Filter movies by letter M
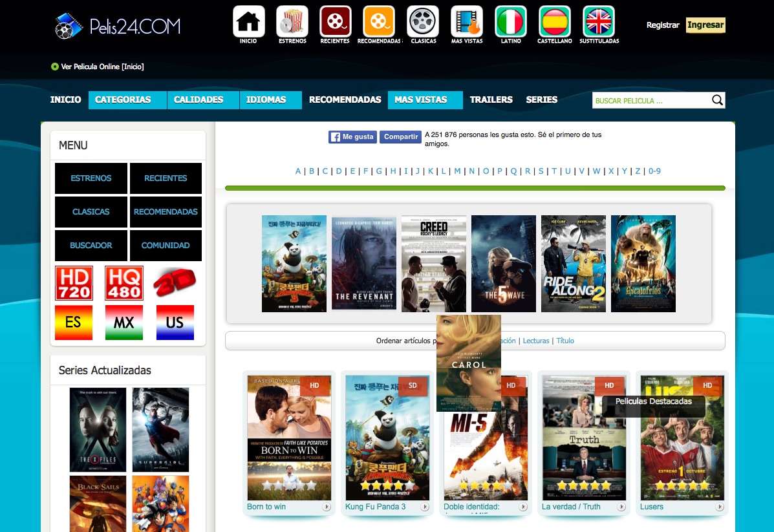Screen dimensions: 774x532 (x=457, y=171)
